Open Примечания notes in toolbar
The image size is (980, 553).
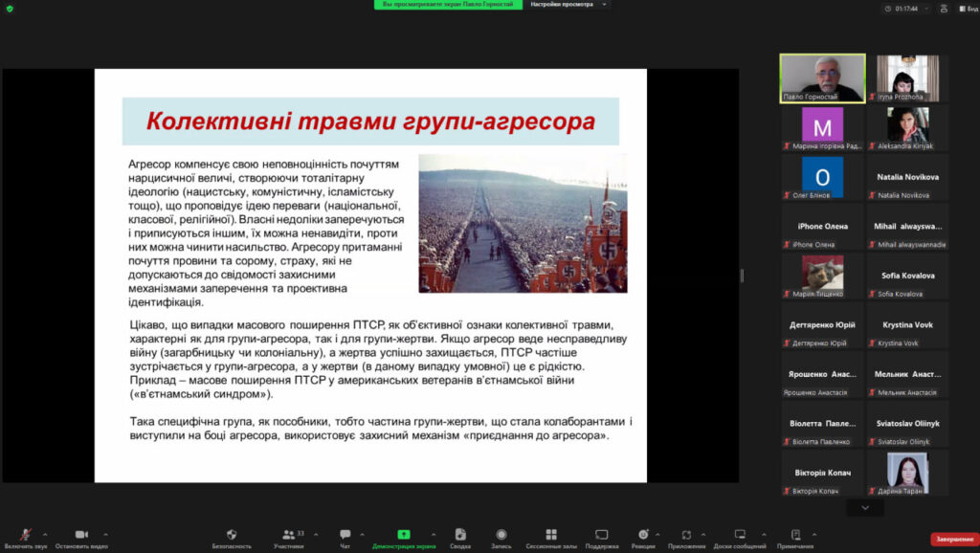pyautogui.click(x=795, y=535)
